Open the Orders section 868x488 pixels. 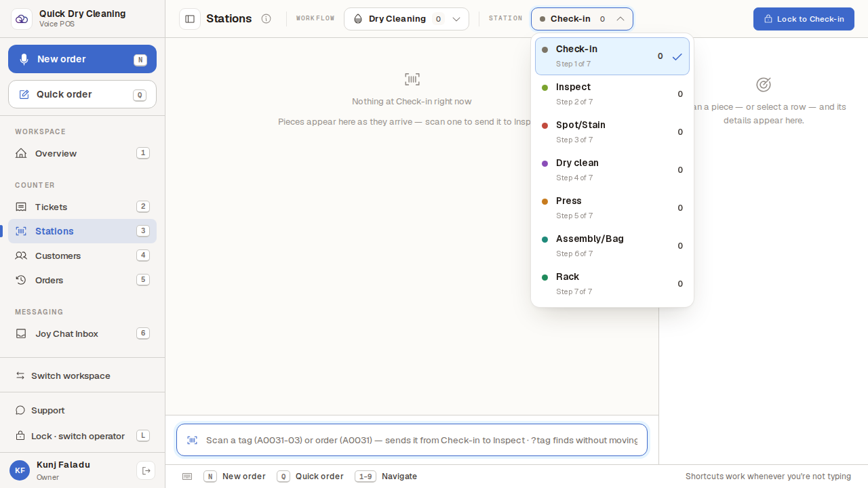click(x=82, y=280)
